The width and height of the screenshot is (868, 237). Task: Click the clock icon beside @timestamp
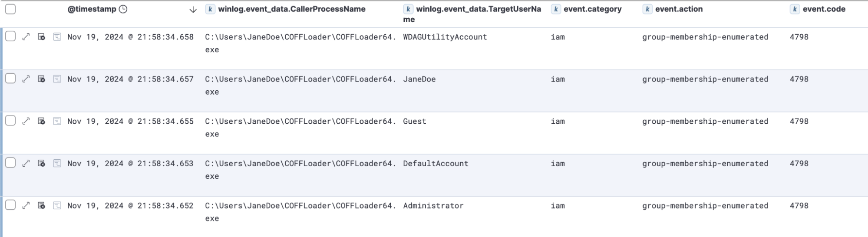click(x=123, y=9)
